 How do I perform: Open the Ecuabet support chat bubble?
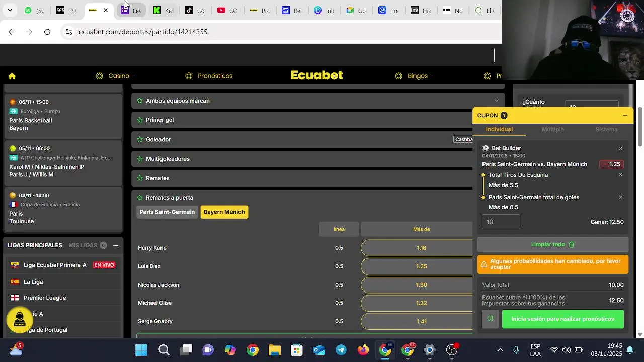click(x=20, y=320)
